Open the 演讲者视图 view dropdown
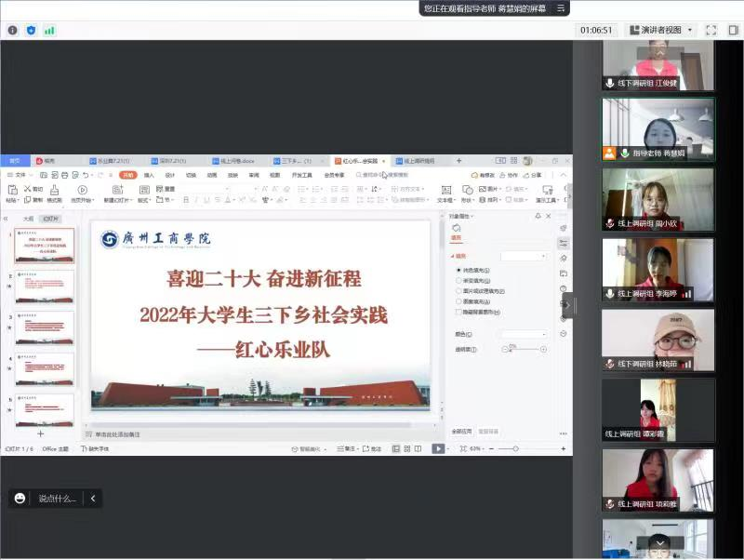 point(661,30)
